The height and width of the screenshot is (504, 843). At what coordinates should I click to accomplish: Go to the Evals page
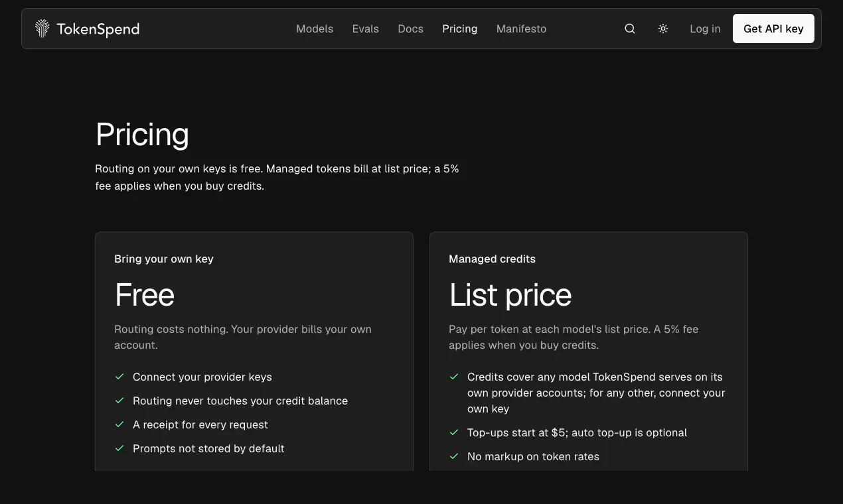tap(366, 29)
